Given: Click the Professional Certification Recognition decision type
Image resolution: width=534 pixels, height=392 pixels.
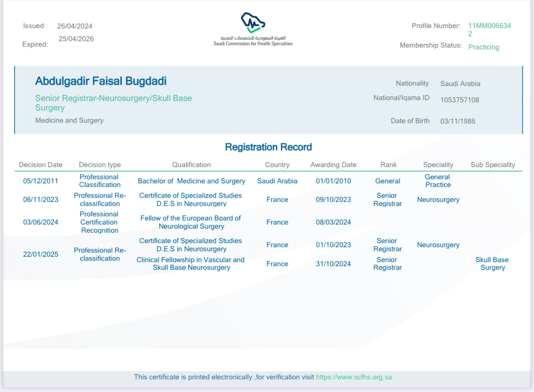Looking at the screenshot, I should [x=100, y=222].
